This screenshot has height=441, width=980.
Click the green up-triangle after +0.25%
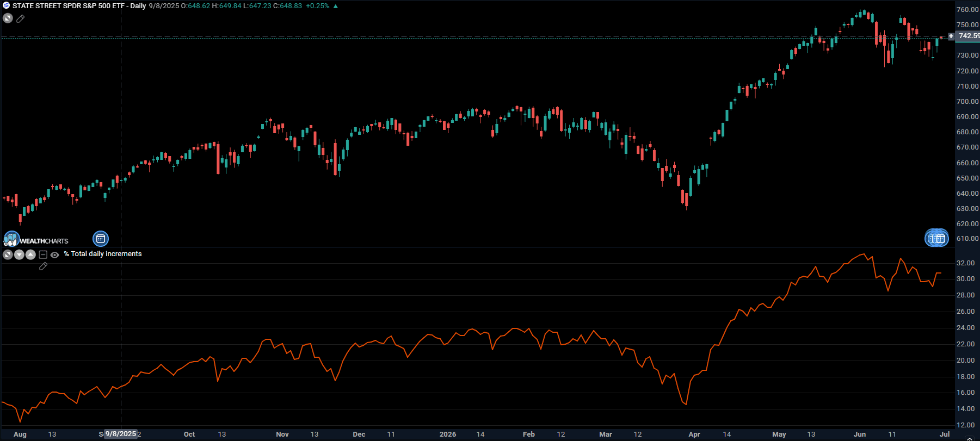[336, 6]
